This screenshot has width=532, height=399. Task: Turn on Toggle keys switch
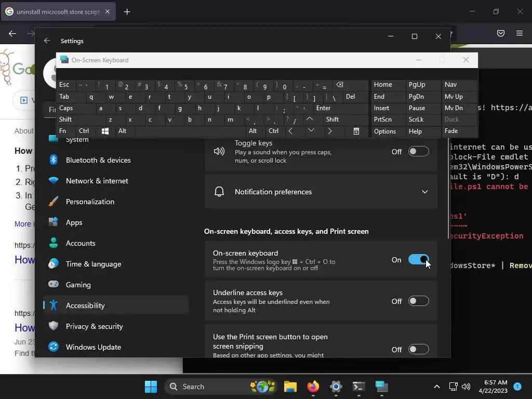[418, 152]
